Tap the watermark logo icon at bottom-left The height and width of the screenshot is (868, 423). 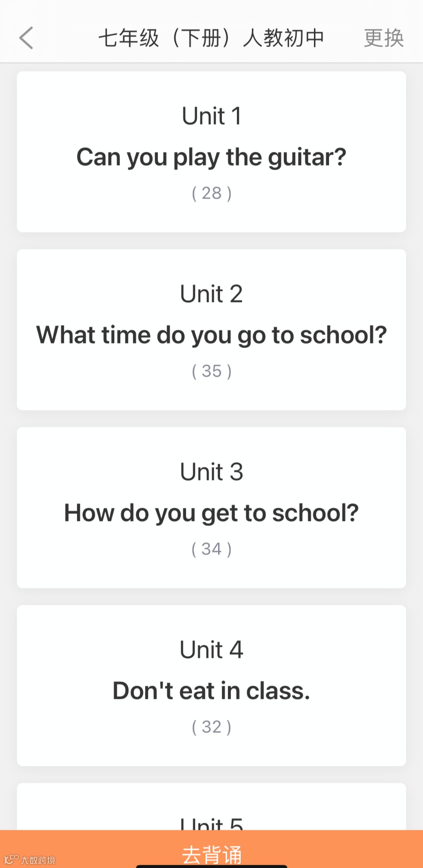pos(11,860)
